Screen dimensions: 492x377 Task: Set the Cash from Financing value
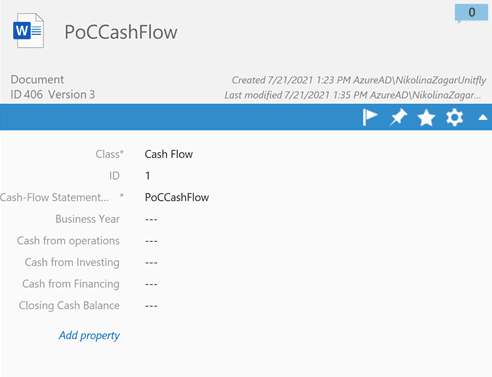(151, 284)
